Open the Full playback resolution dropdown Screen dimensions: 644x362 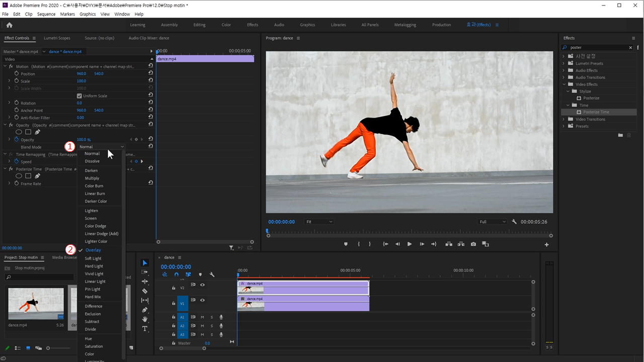(x=493, y=222)
